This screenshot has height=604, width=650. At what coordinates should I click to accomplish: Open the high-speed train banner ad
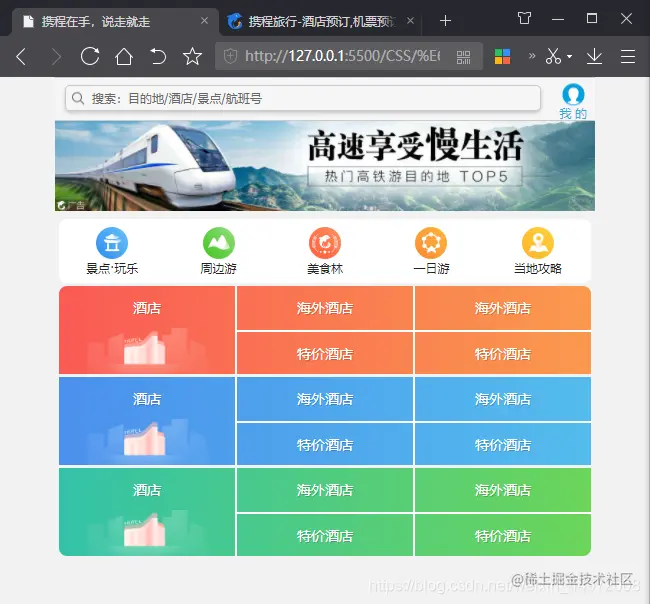pyautogui.click(x=325, y=166)
